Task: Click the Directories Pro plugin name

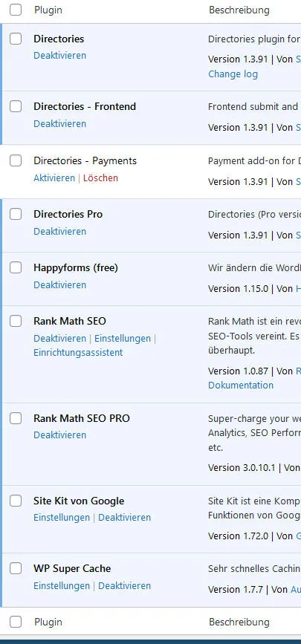Action: click(68, 214)
